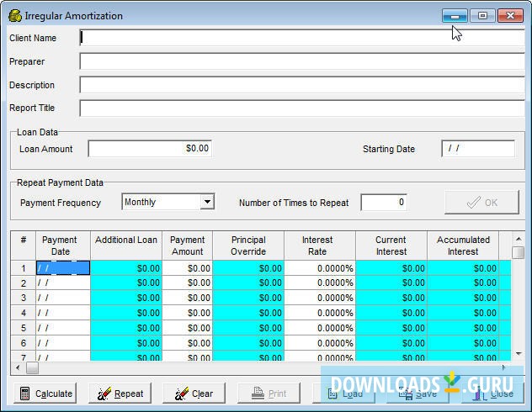Click the coins application icon in title bar
The height and width of the screenshot is (412, 532).
(x=15, y=16)
